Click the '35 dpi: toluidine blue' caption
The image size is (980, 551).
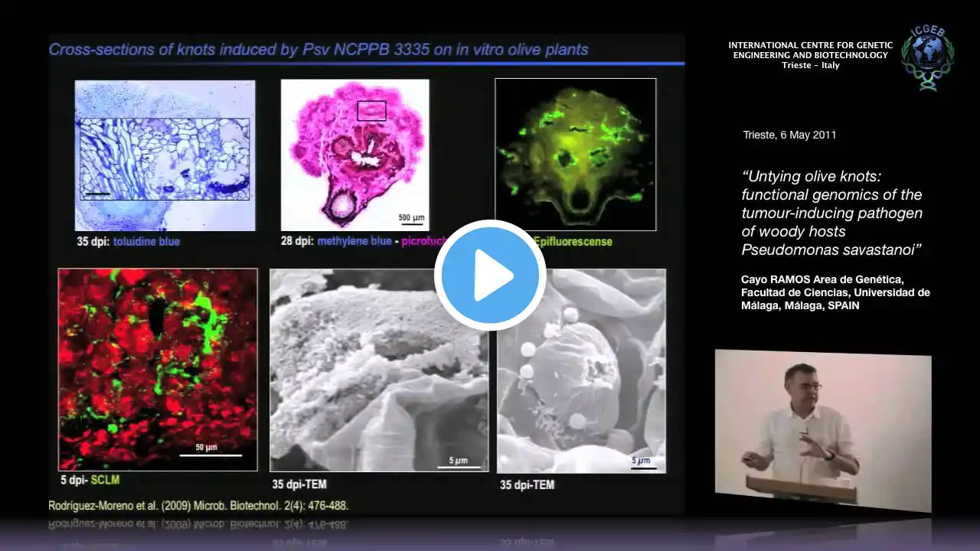[128, 242]
